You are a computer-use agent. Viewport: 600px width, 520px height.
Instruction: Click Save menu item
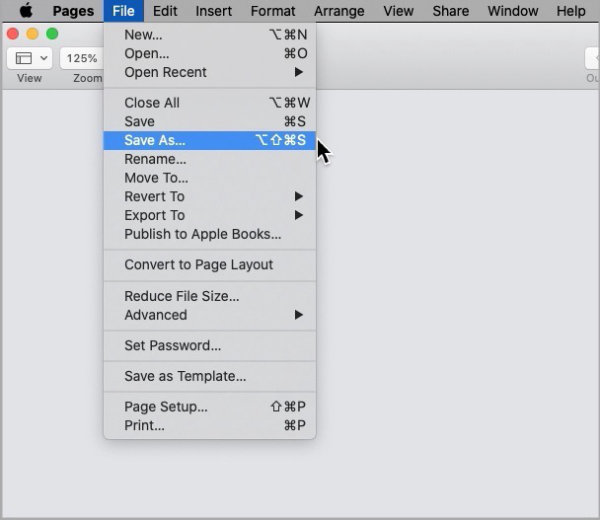210,122
